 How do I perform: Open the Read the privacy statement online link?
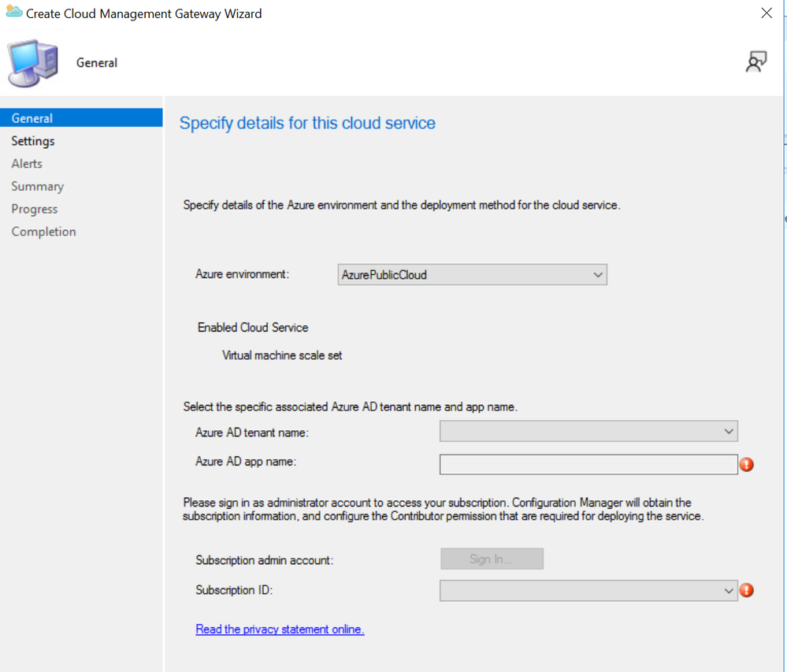pos(280,629)
